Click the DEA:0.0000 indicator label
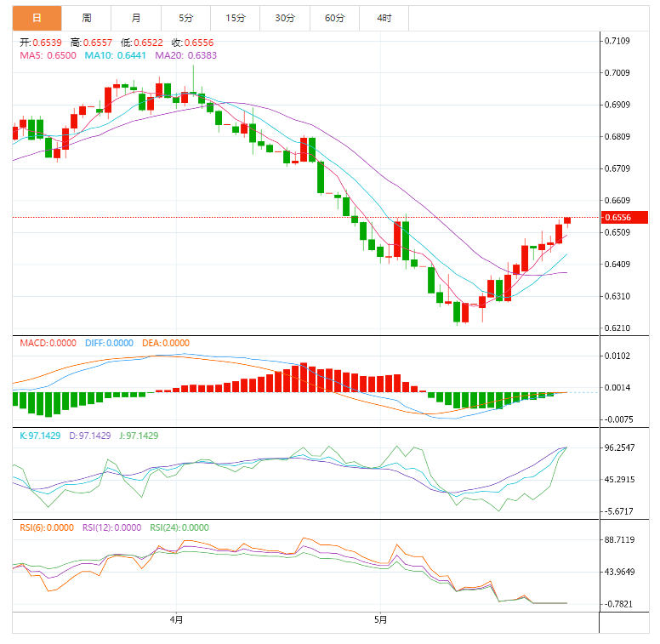The image size is (660, 644). pyautogui.click(x=165, y=343)
